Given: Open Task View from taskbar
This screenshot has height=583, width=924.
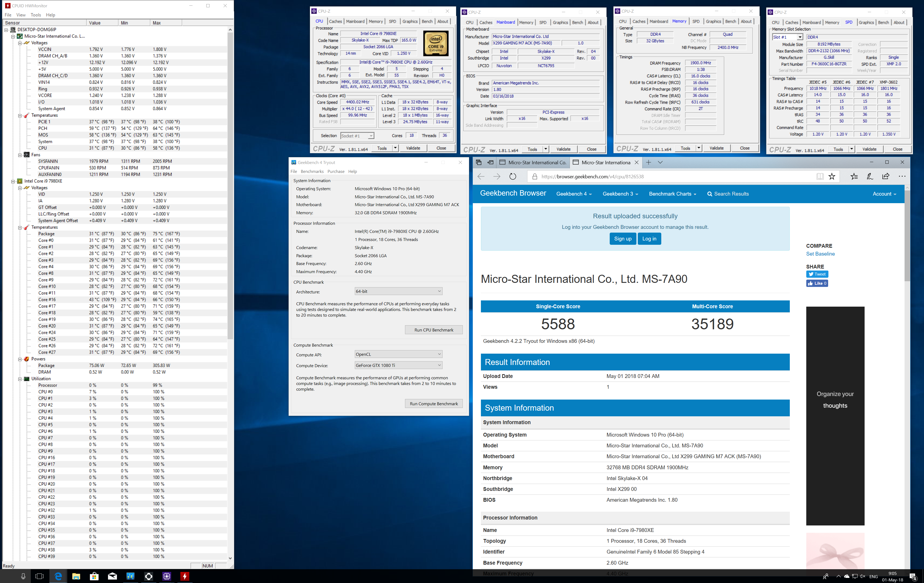Looking at the screenshot, I should coord(39,576).
